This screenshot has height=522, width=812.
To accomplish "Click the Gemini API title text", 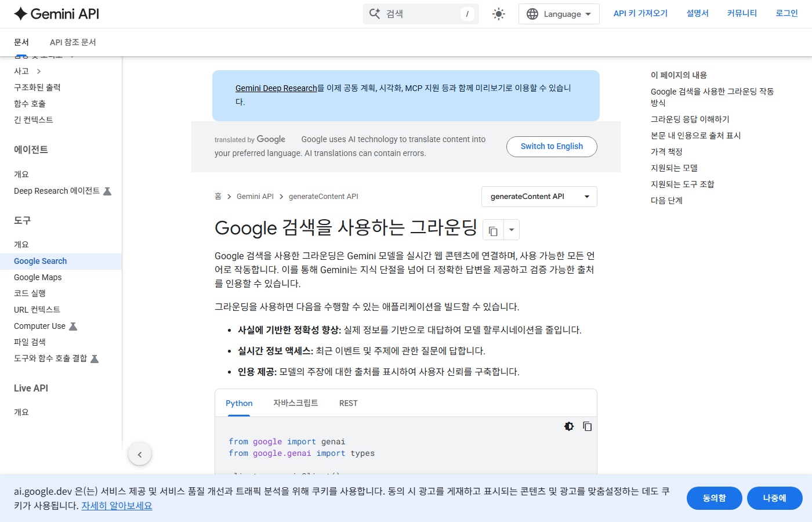I will pyautogui.click(x=65, y=14).
